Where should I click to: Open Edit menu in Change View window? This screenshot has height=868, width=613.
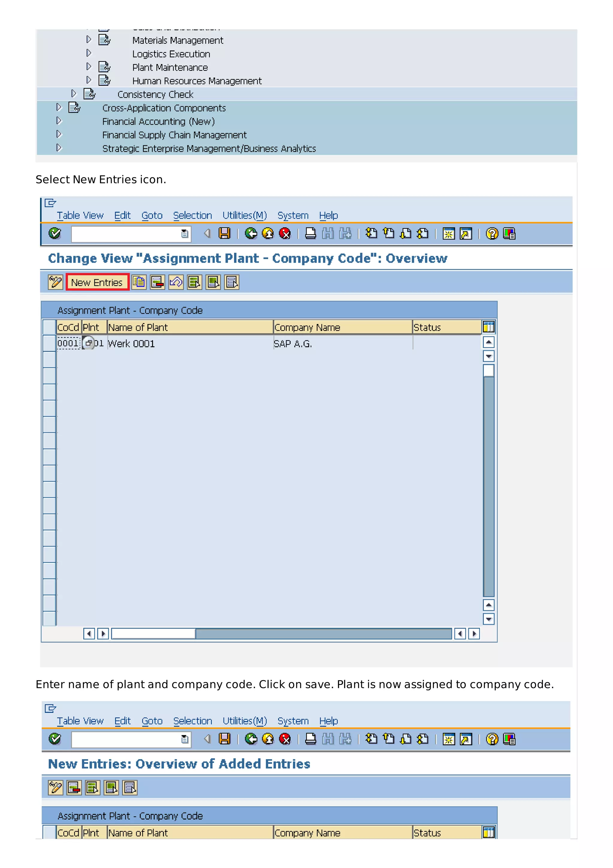tap(122, 215)
